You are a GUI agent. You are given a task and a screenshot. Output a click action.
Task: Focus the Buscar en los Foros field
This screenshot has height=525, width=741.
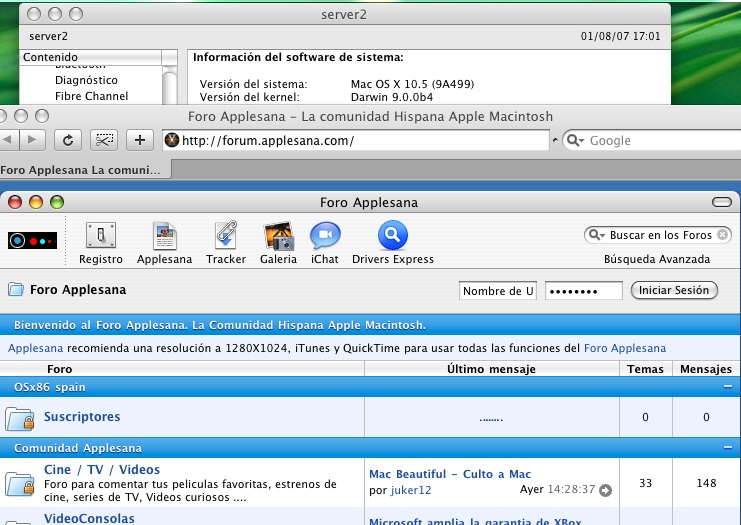tap(660, 235)
